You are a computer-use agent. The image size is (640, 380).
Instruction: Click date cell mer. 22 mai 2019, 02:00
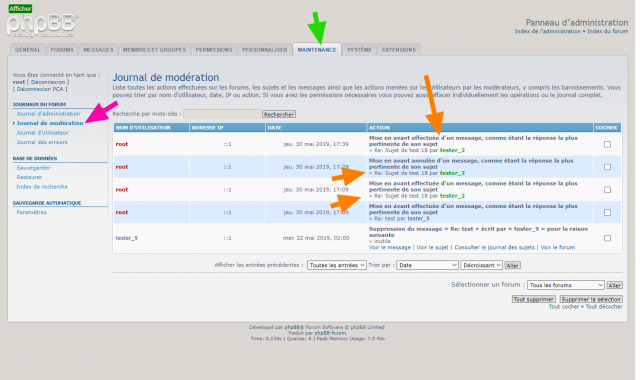[x=316, y=238]
